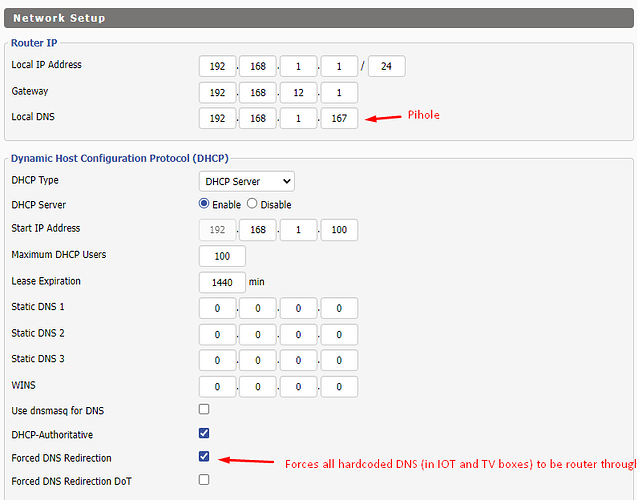The image size is (637, 500).
Task: Click the subnet mask field showing 24
Action: [x=386, y=67]
